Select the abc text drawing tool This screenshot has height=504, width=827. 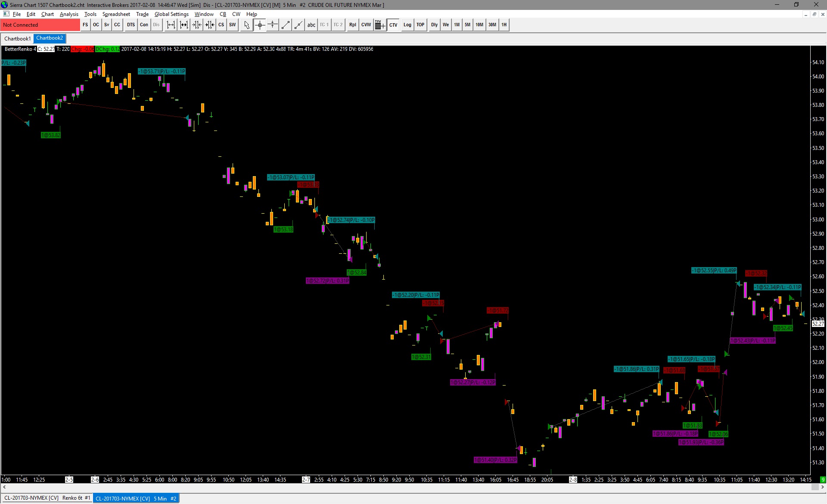tap(311, 25)
